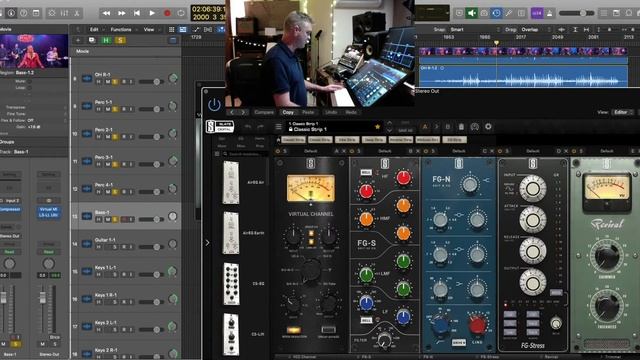Switch to grid view icon in tracks menu bar
Image resolution: width=640 pixels, height=360 pixels.
coord(171,29)
